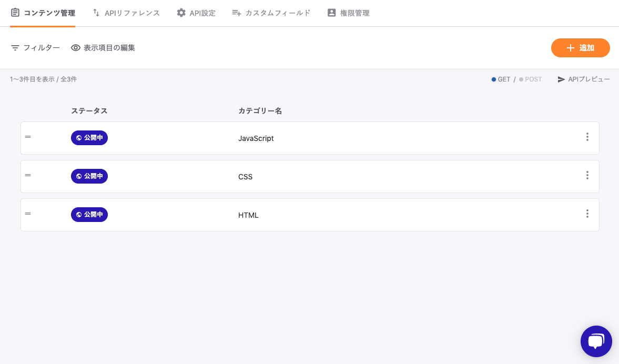Open more options menu for CSS row
The height and width of the screenshot is (364, 619).
click(587, 175)
